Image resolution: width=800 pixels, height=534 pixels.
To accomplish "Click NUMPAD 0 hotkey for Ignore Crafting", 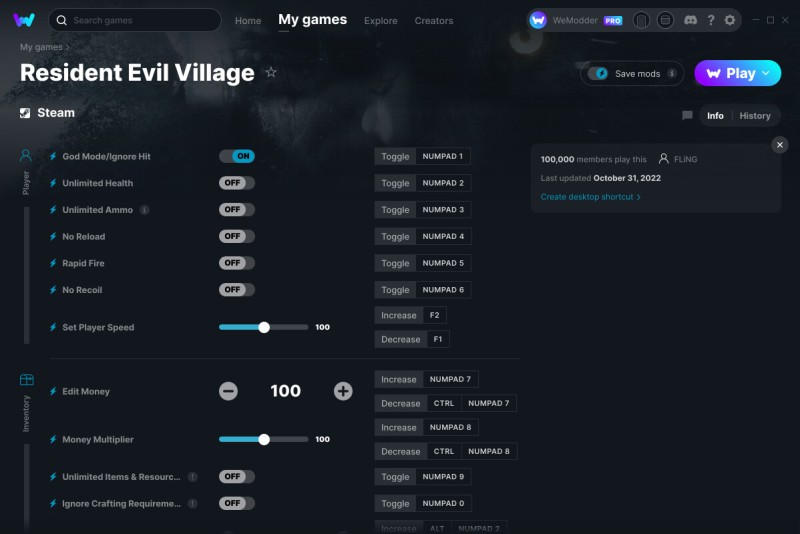I will click(x=443, y=503).
